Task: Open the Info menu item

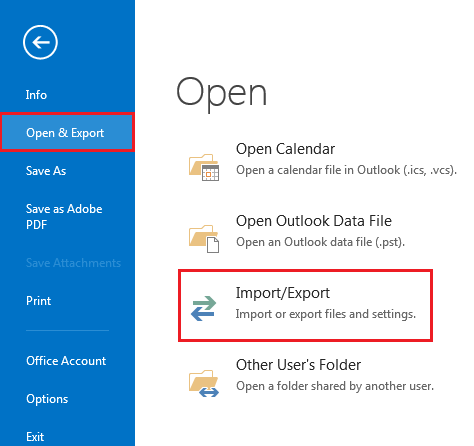Action: click(36, 95)
